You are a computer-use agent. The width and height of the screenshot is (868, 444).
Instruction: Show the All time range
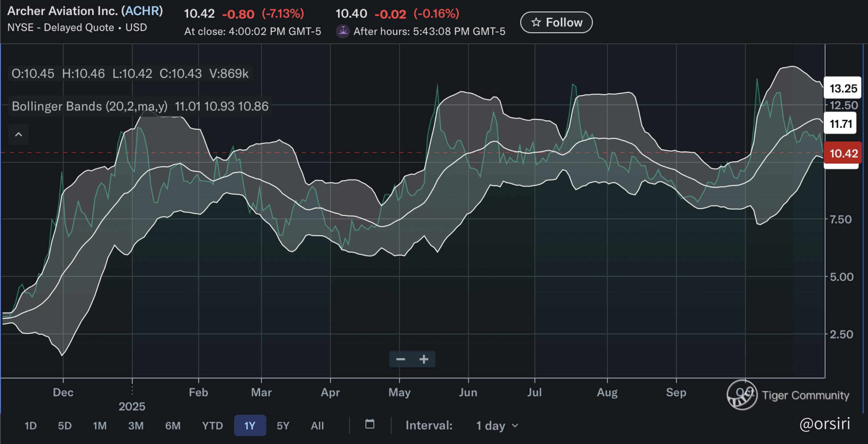pyautogui.click(x=317, y=426)
